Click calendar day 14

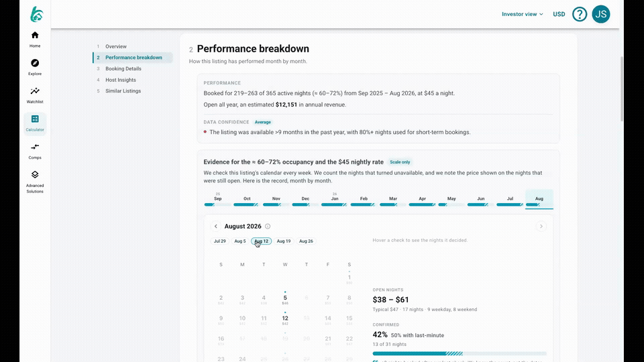(x=328, y=320)
